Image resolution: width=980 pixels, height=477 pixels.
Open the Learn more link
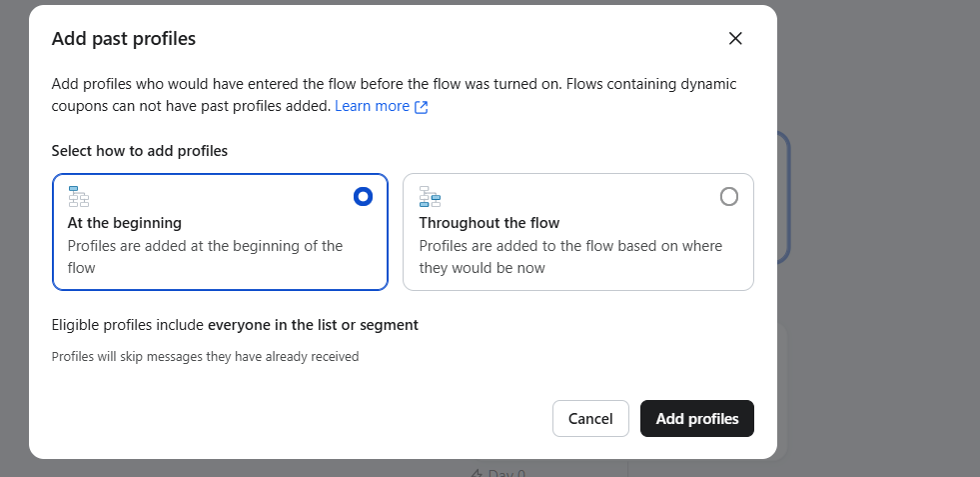tap(372, 106)
